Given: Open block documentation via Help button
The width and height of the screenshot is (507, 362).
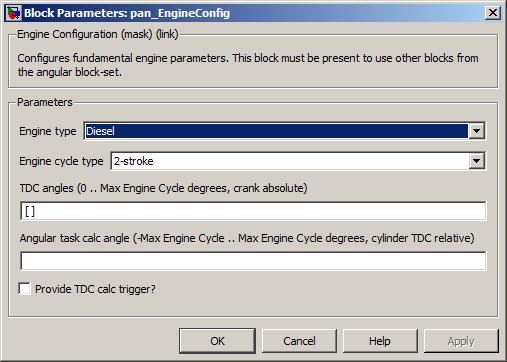Looking at the screenshot, I should 380,341.
